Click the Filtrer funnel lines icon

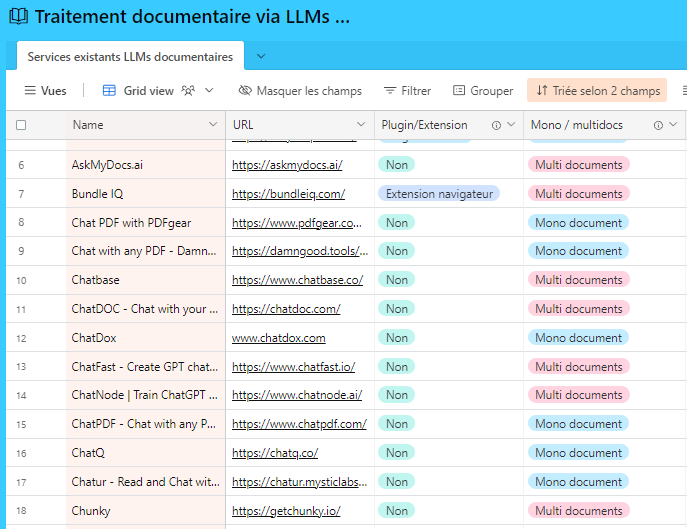tap(390, 91)
